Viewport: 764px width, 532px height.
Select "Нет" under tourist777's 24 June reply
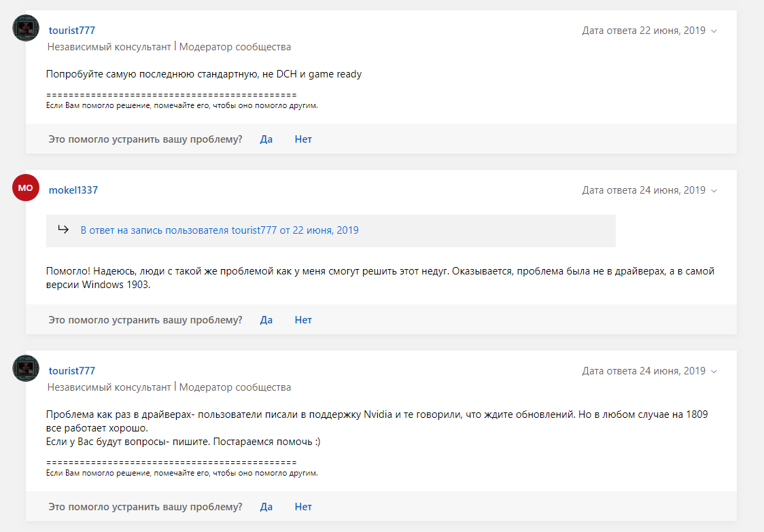coord(303,507)
